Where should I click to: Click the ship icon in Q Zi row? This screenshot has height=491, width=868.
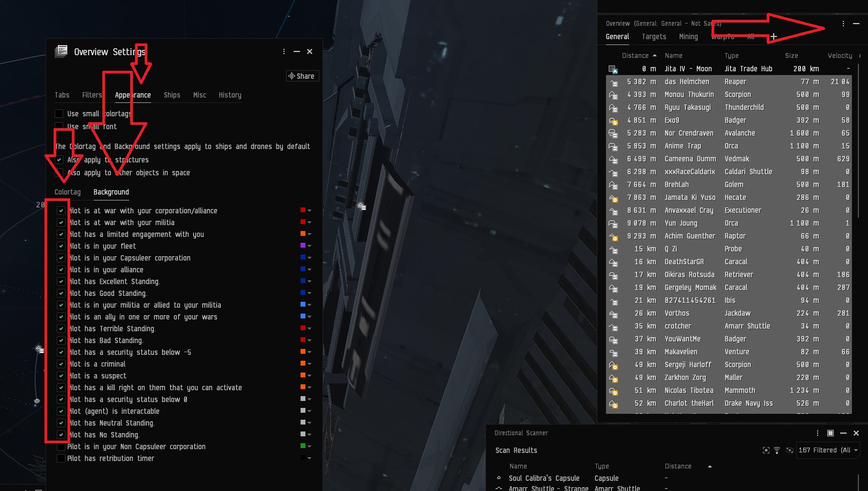(x=613, y=249)
